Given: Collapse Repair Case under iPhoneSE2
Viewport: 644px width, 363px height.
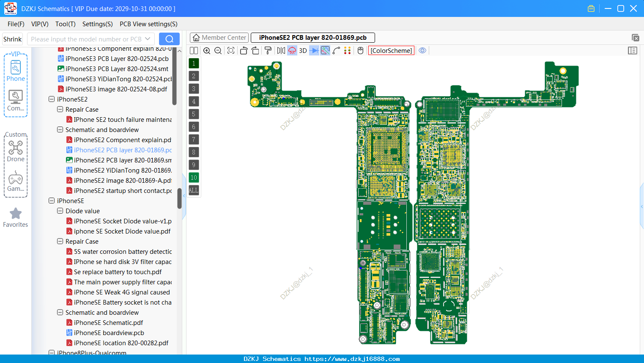Looking at the screenshot, I should click(60, 109).
